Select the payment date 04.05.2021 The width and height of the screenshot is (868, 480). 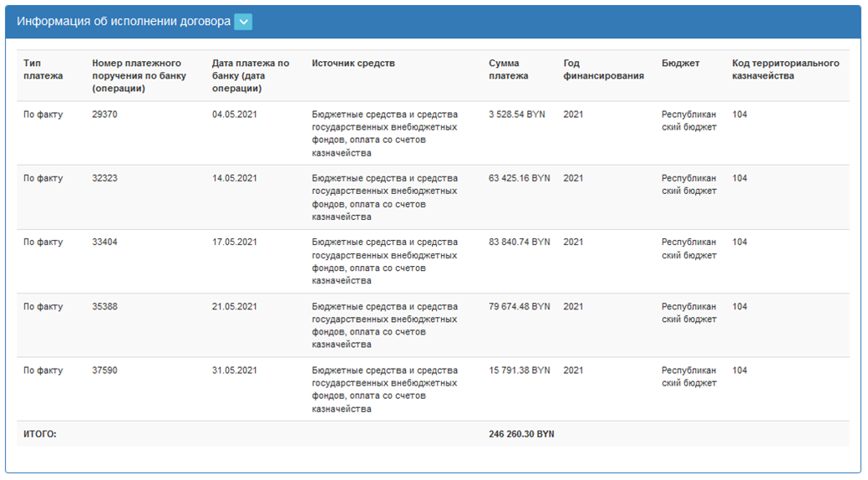point(234,115)
